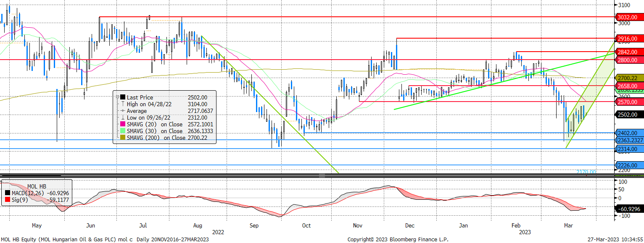Select the 'Last Price' legend label
644x243 pixels.
tap(140, 97)
